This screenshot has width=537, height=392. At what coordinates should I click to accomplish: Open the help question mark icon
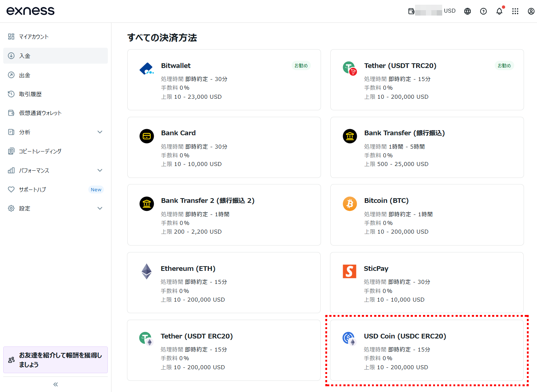pyautogui.click(x=483, y=11)
